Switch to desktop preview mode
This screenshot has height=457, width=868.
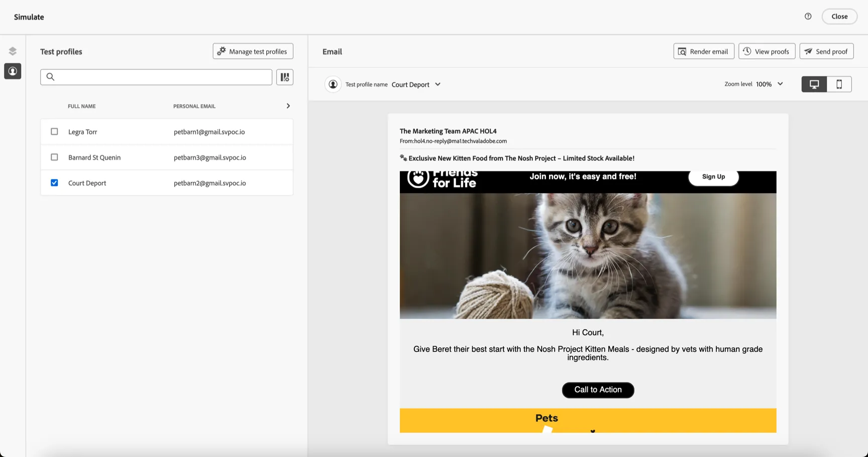coord(814,84)
